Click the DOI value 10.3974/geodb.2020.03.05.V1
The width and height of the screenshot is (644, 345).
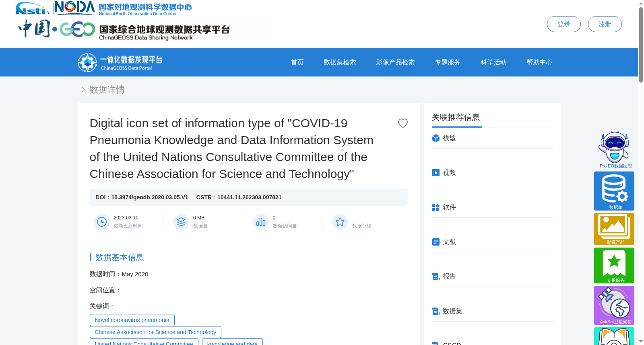coord(150,197)
